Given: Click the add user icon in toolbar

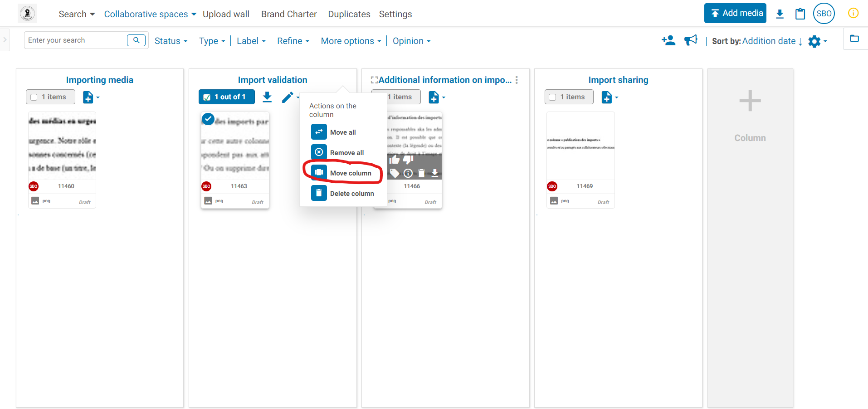Looking at the screenshot, I should pos(668,41).
